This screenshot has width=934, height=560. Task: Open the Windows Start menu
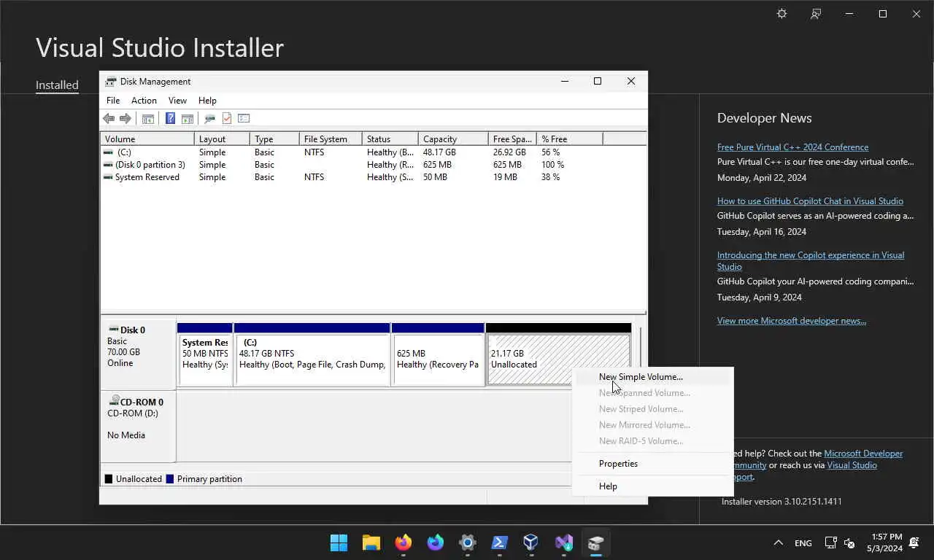tap(339, 542)
